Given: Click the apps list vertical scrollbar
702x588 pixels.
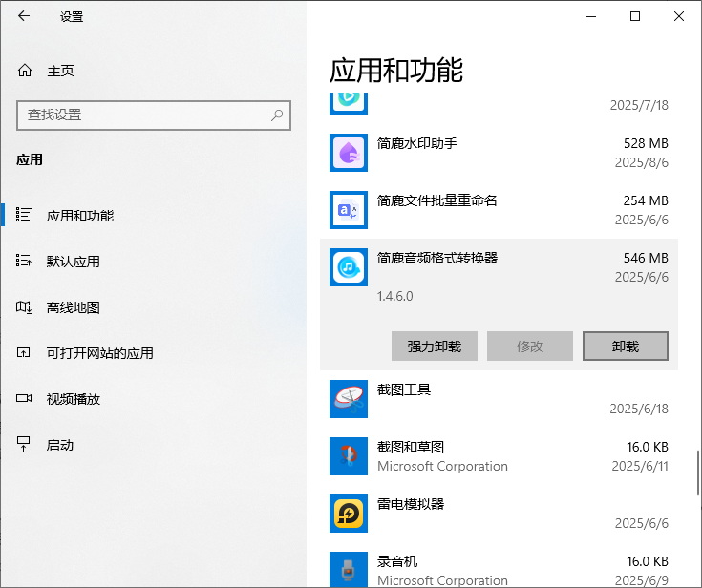Looking at the screenshot, I should tap(697, 472).
